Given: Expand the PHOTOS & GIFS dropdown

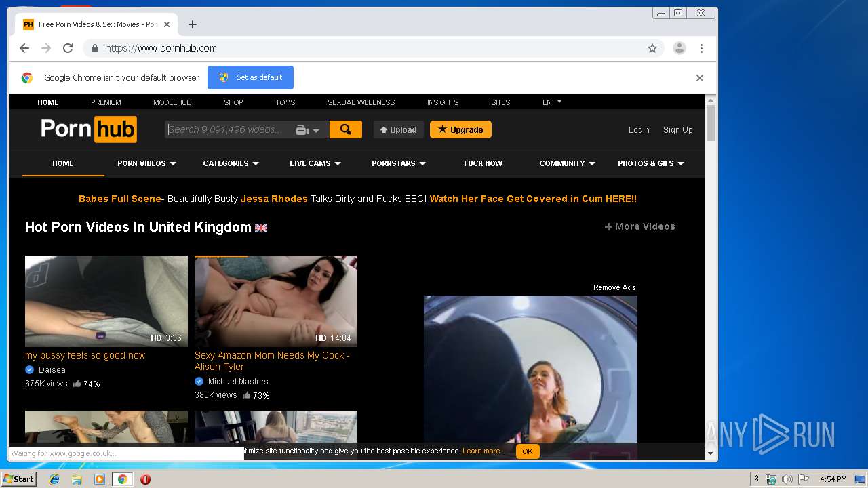Looking at the screenshot, I should [x=651, y=163].
